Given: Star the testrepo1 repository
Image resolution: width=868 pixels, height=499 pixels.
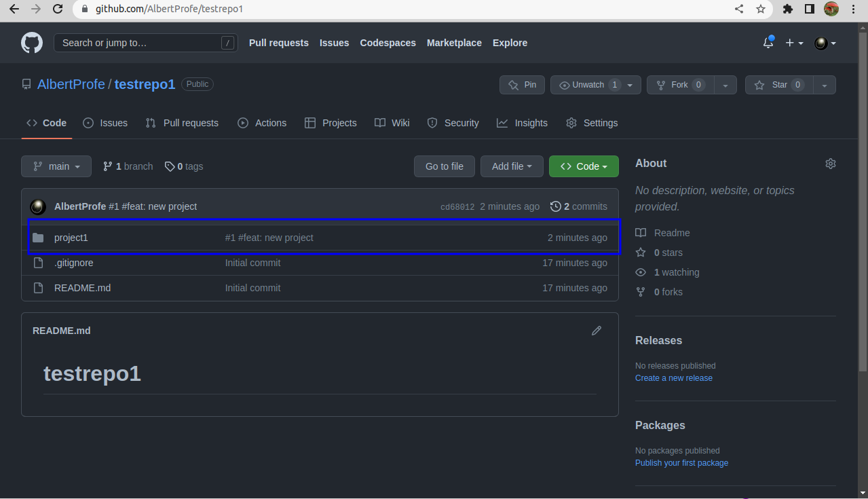Looking at the screenshot, I should (779, 85).
